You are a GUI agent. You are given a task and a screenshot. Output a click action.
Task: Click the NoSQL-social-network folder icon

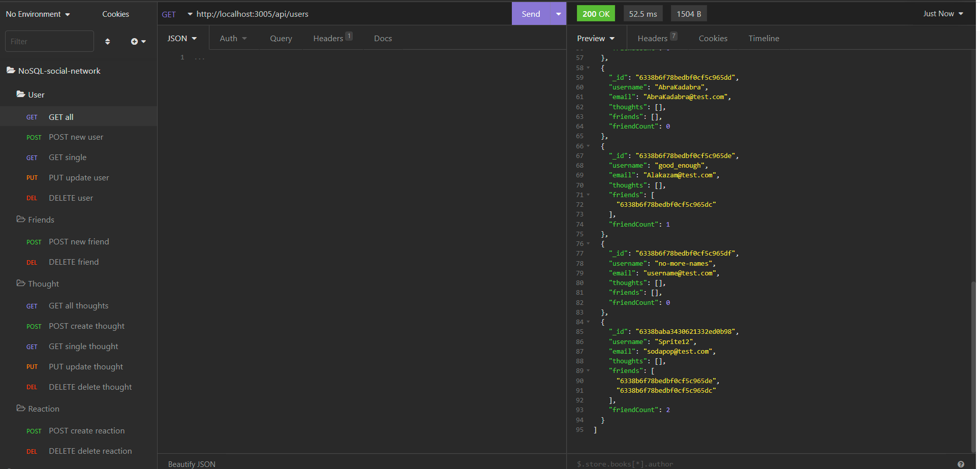[x=11, y=70]
